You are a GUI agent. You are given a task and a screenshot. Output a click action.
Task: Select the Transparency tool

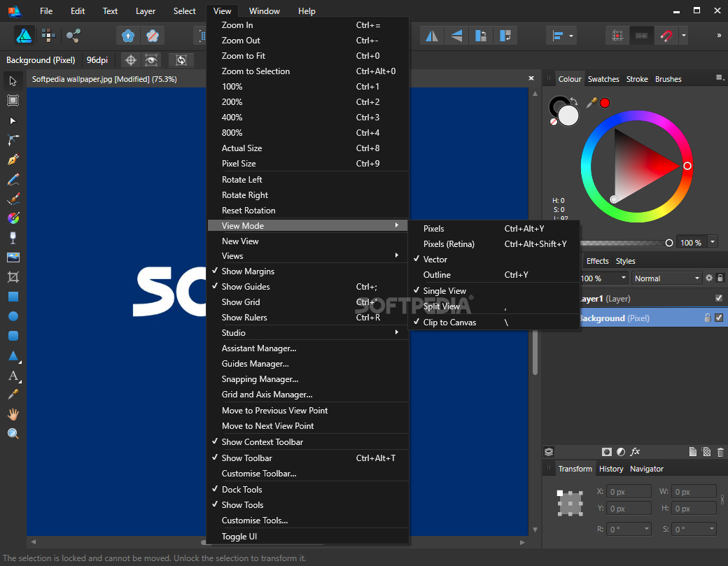(13, 238)
